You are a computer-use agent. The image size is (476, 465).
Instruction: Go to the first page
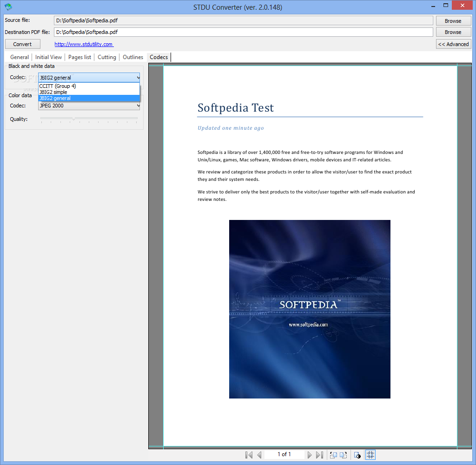(249, 455)
